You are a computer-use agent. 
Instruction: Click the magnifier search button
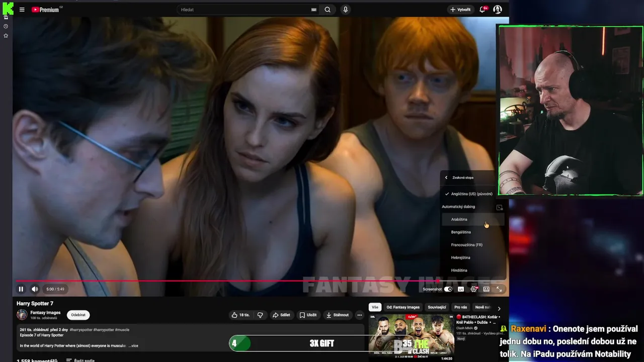point(328,10)
